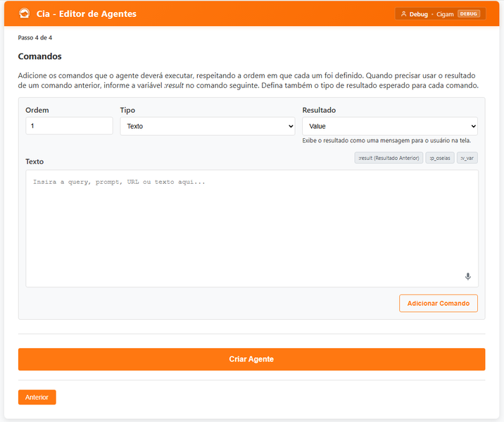
Task: Click the DEBUG badge in header
Action: coord(469,14)
